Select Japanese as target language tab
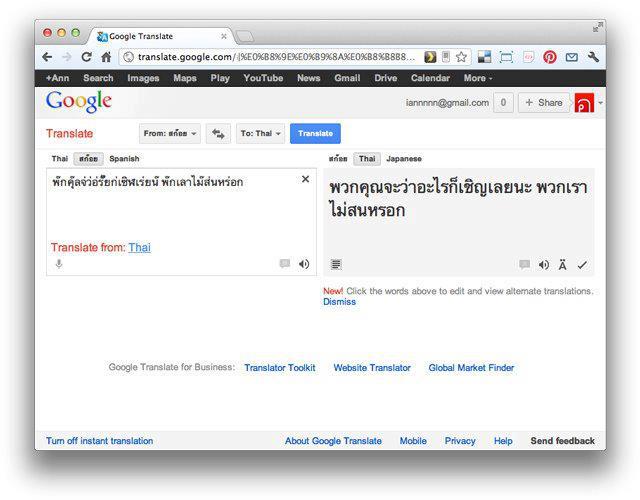Image resolution: width=640 pixels, height=500 pixels. coord(404,159)
